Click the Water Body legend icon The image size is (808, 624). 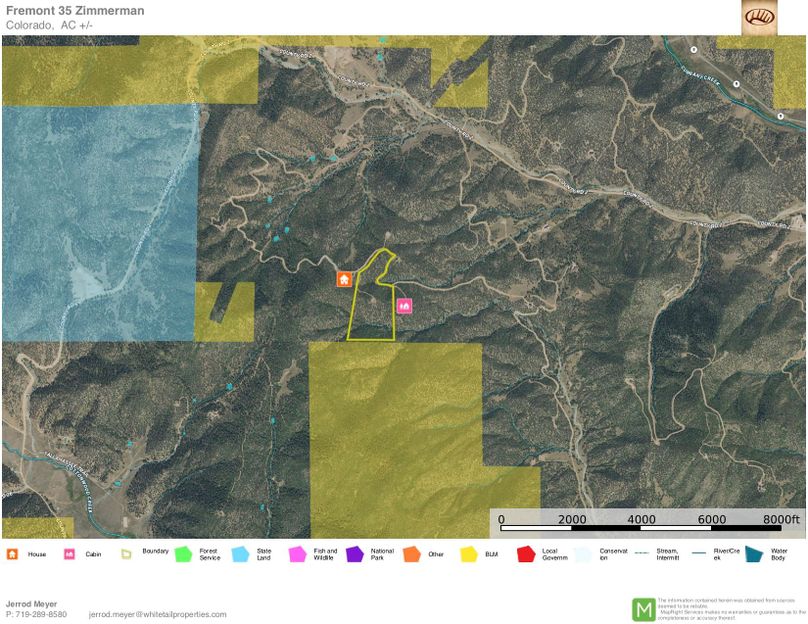pyautogui.click(x=752, y=553)
